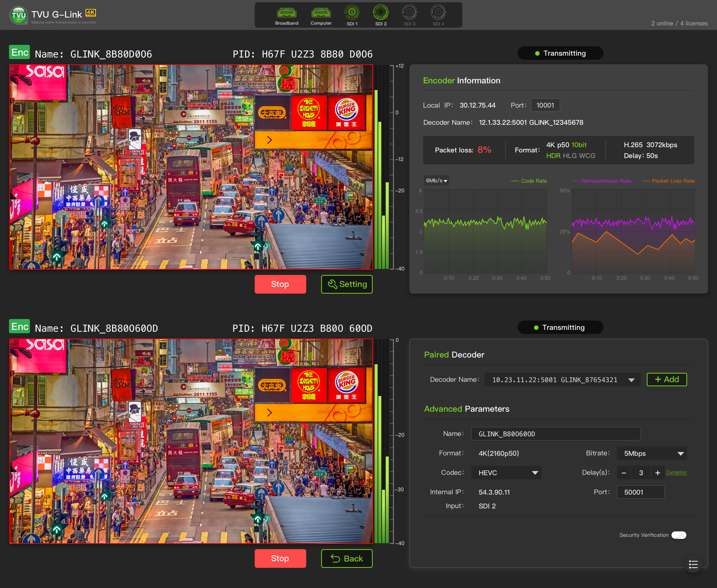Expand the Decoder Name dropdown
Screen dimensions: 717x588
pos(631,380)
